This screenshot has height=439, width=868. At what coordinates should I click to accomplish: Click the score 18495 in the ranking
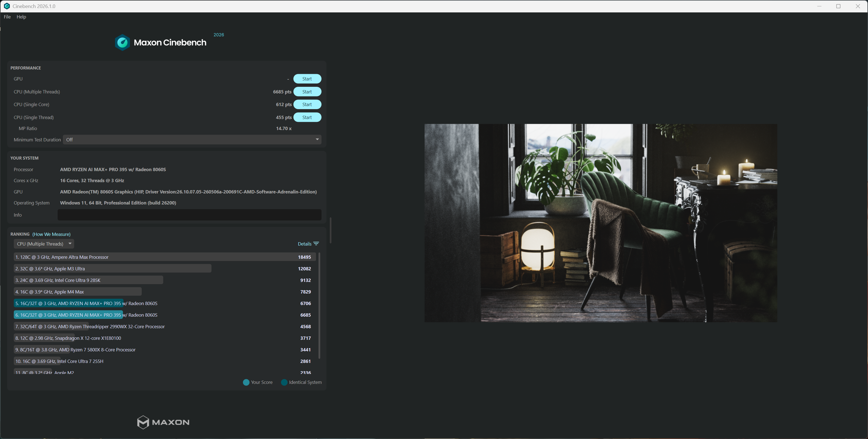[x=304, y=257]
